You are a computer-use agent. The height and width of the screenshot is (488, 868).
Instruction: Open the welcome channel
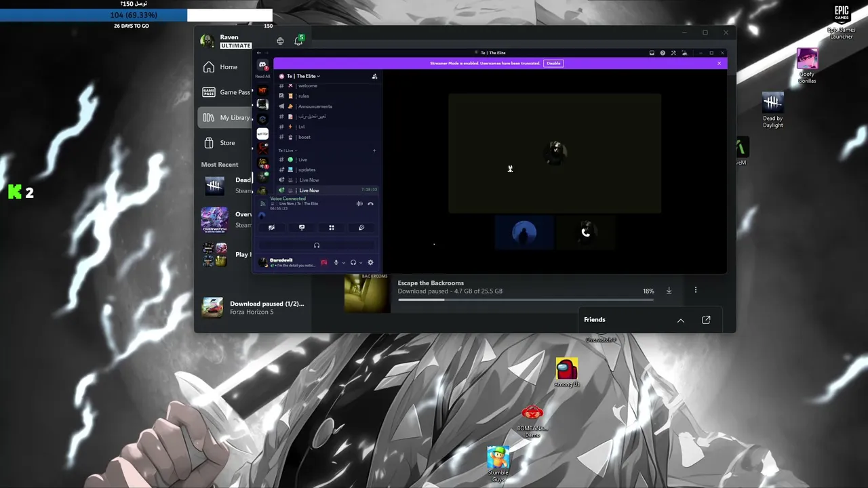(328, 86)
